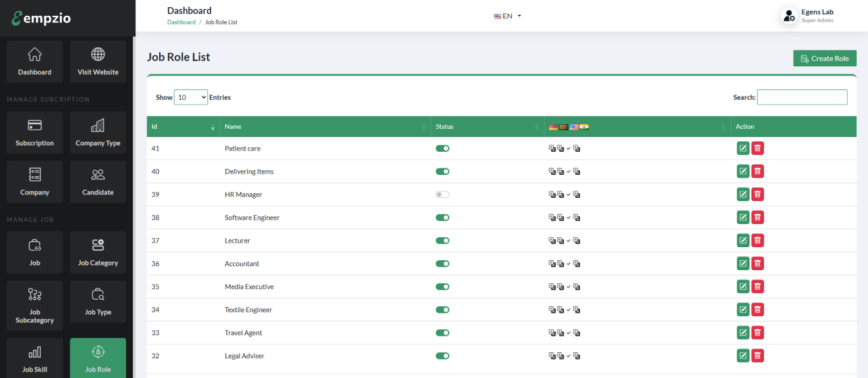Delete the Lecturer role

(x=758, y=241)
